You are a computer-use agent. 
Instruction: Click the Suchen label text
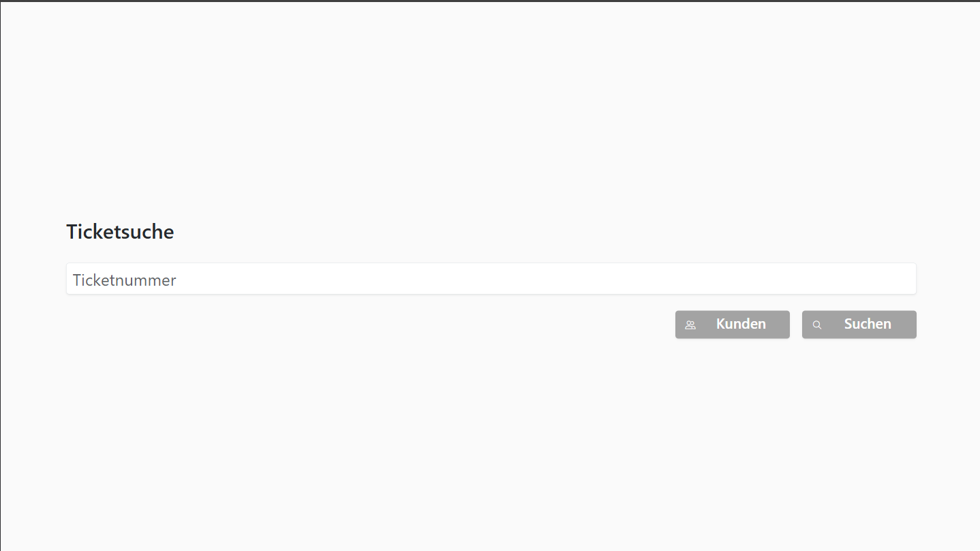coord(868,324)
